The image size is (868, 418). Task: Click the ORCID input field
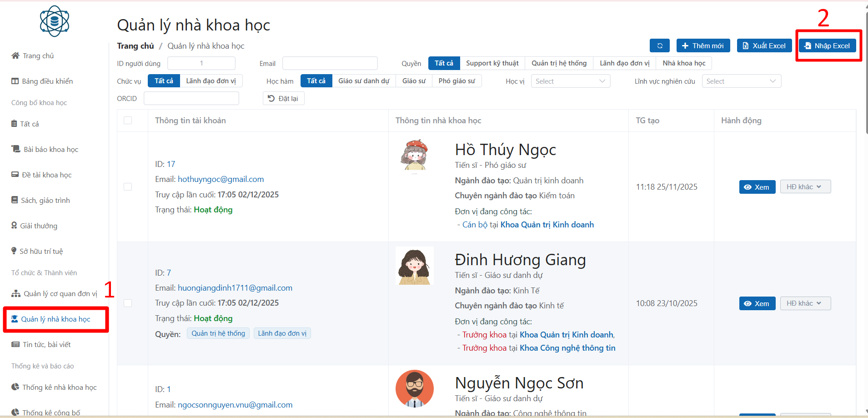point(191,98)
